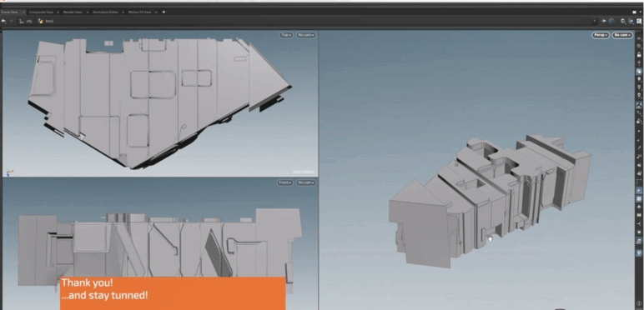This screenshot has width=644, height=310.
Task: Open the Motion FX View tab
Action: (x=139, y=12)
